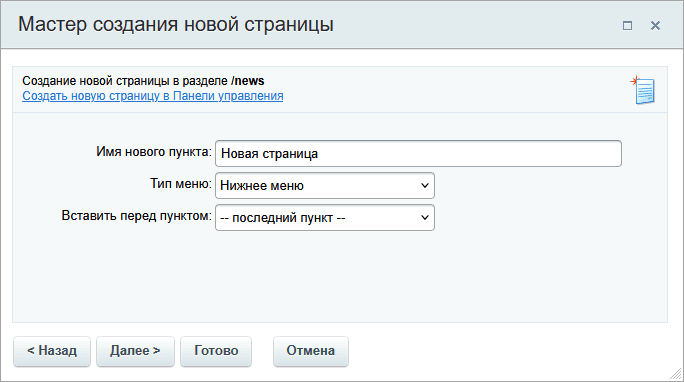Screen dimensions: 684x382
Task: Select the 'Имя нового пункта:' label
Action: click(x=154, y=152)
